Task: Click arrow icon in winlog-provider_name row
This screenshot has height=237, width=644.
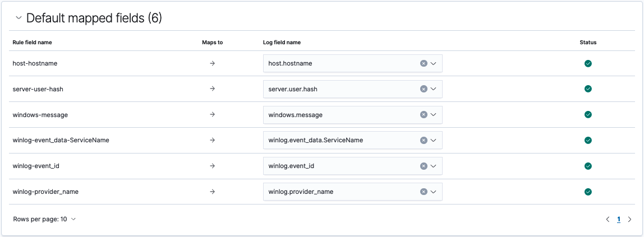Action: pyautogui.click(x=213, y=192)
